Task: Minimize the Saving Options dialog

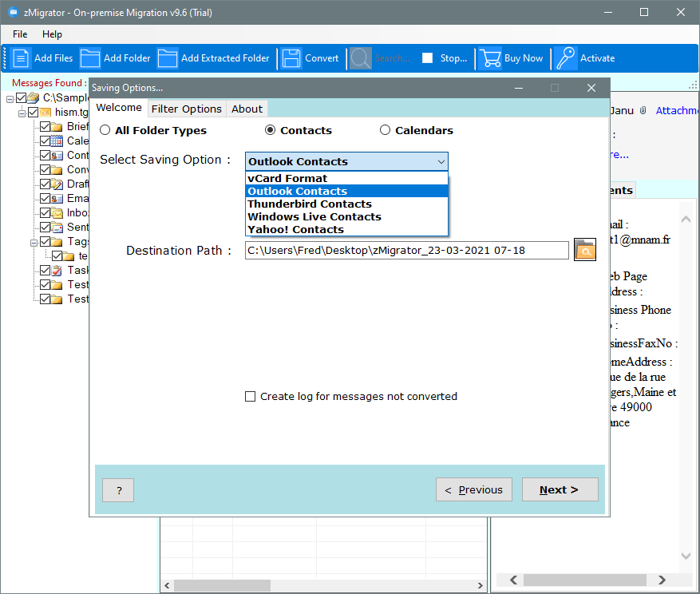Action: (x=519, y=88)
